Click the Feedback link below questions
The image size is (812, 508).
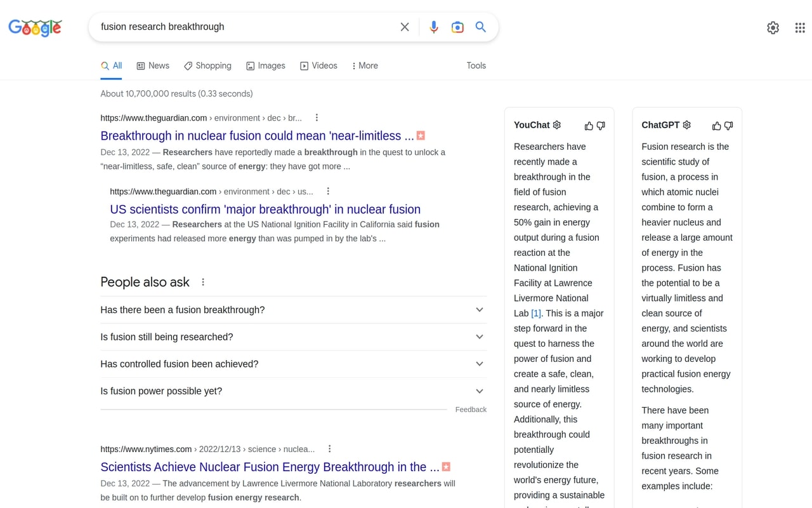coord(471,410)
